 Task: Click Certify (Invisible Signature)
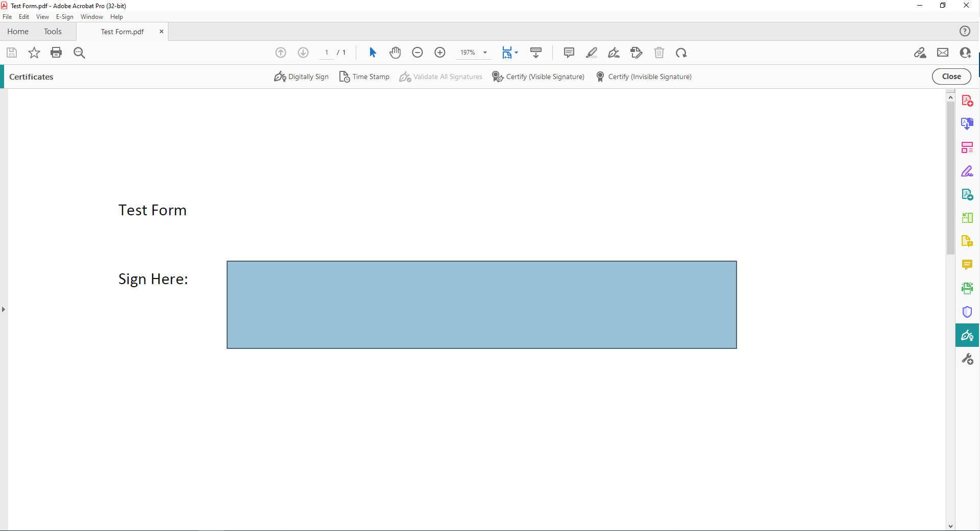[644, 77]
